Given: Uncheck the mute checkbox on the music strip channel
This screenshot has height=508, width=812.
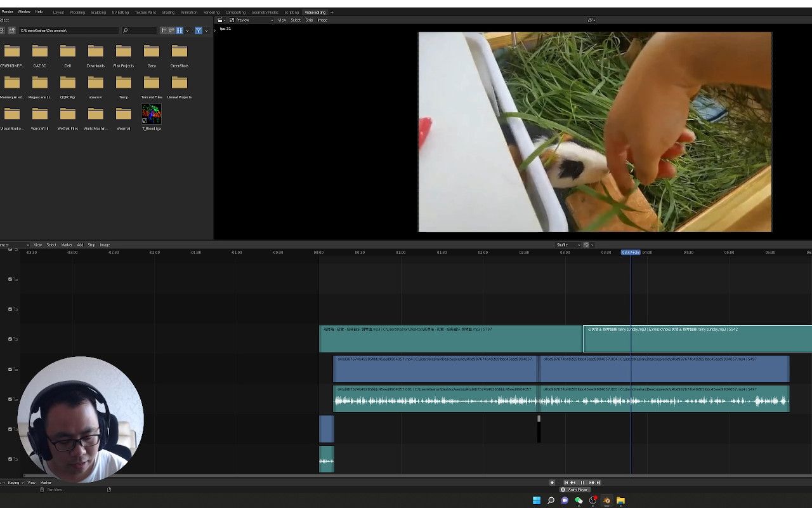Looking at the screenshot, I should 9,339.
